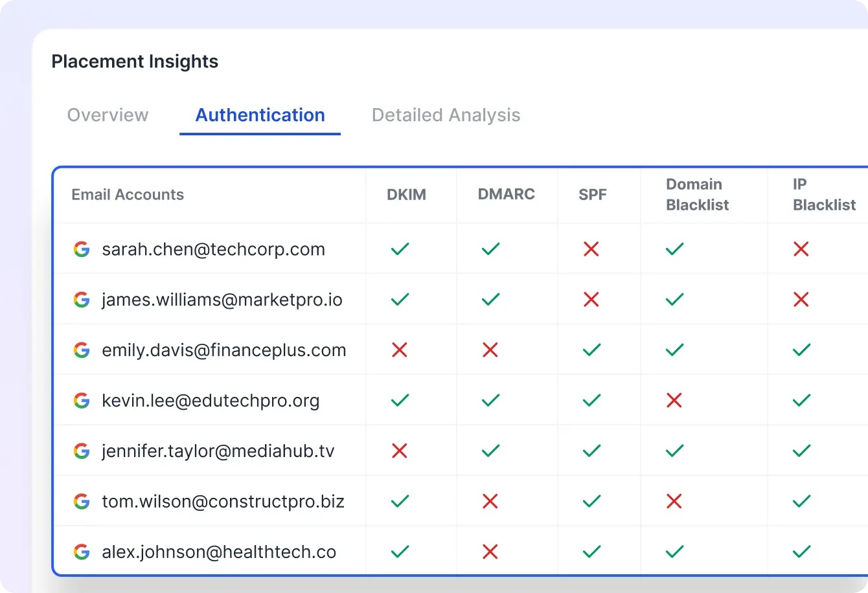
Task: Open the Detailed Analysis tab
Action: tap(446, 115)
